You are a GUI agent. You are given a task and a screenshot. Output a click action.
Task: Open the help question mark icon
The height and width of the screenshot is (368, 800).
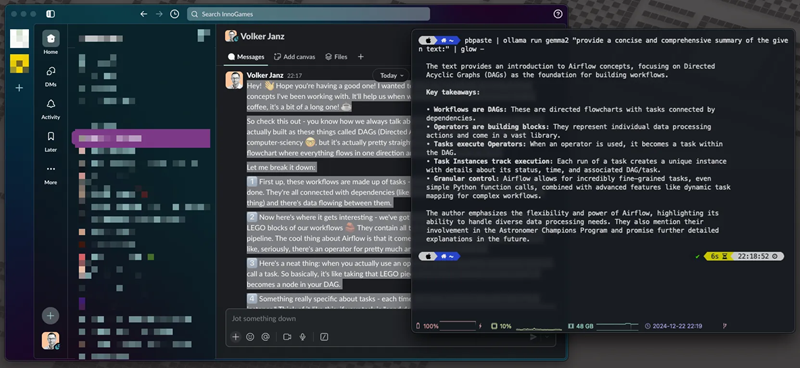[x=558, y=14]
